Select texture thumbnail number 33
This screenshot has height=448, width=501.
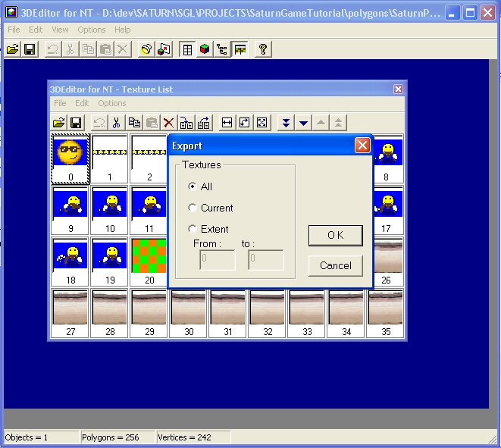click(x=306, y=313)
